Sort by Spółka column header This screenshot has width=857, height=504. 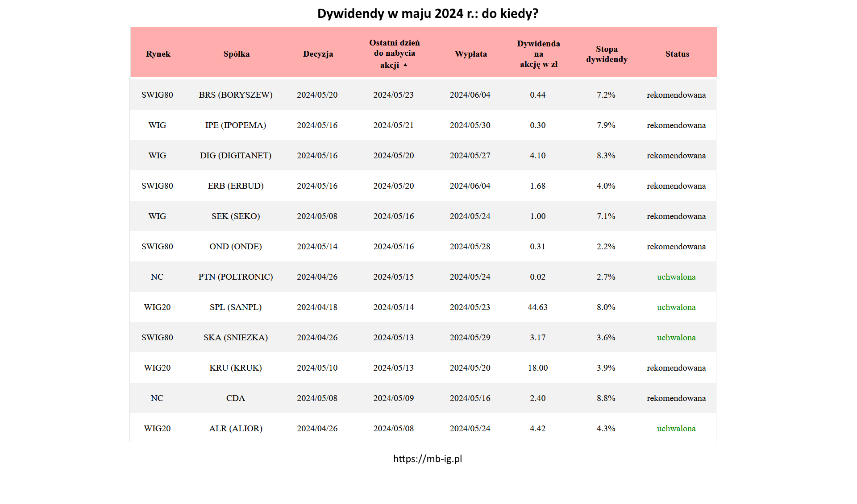tap(236, 54)
